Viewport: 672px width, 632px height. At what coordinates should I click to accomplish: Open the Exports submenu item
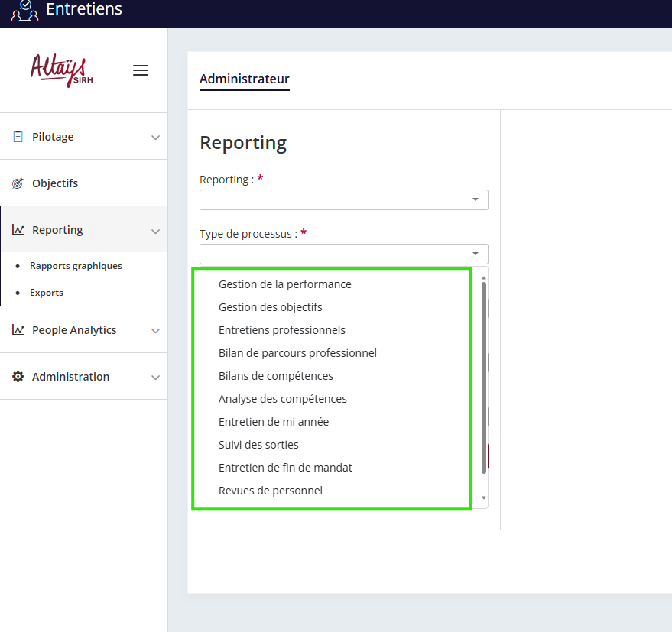[x=47, y=293]
